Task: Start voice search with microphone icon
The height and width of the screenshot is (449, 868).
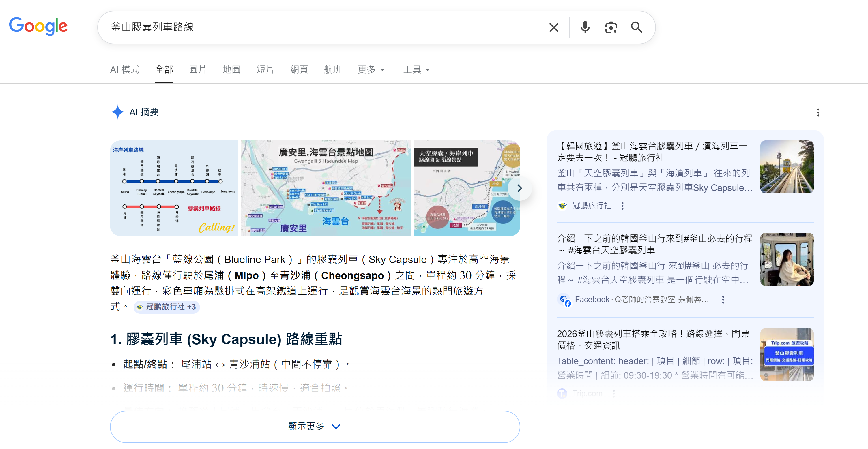Action: point(585,27)
